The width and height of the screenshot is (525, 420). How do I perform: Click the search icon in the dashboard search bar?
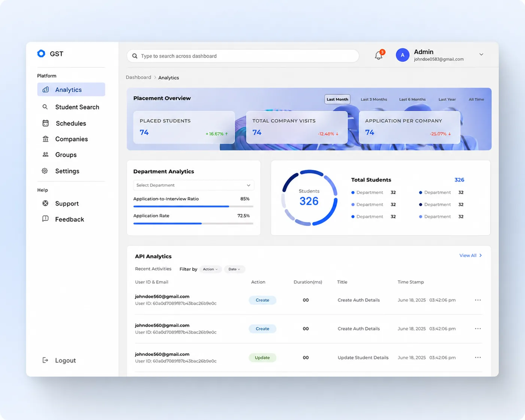(135, 56)
